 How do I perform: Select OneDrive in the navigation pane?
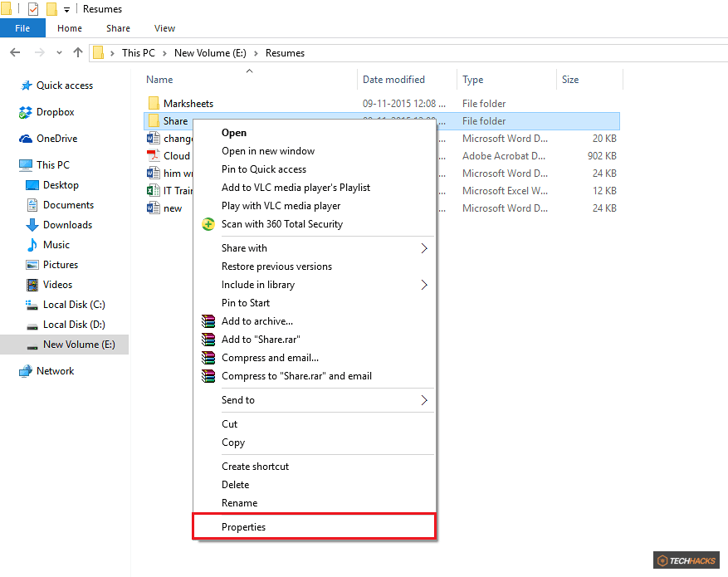[58, 138]
